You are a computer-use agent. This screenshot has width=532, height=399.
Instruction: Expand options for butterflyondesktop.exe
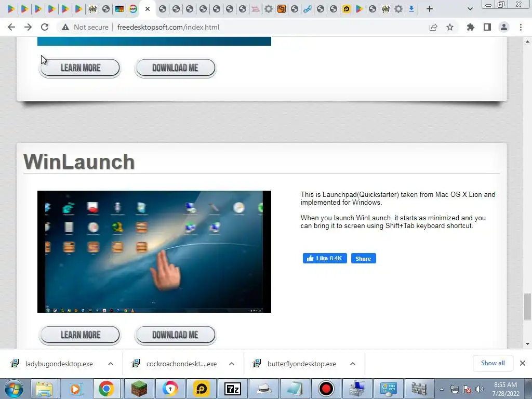tap(353, 364)
